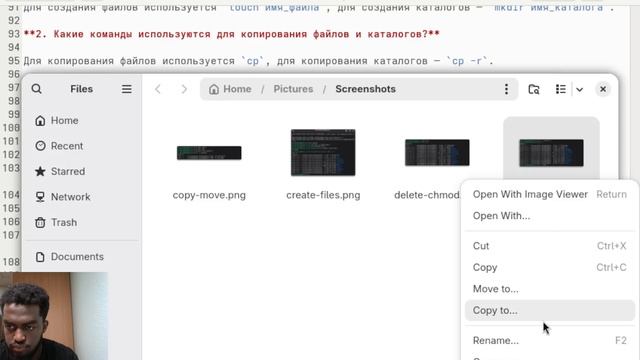Image resolution: width=640 pixels, height=360 pixels.
Task: Click editor line 93 heading text
Action: pos(231,34)
